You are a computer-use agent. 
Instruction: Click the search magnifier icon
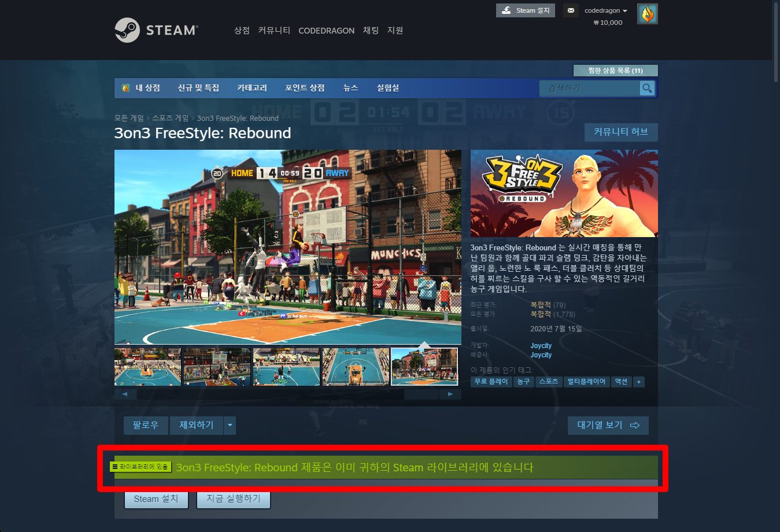tap(647, 88)
